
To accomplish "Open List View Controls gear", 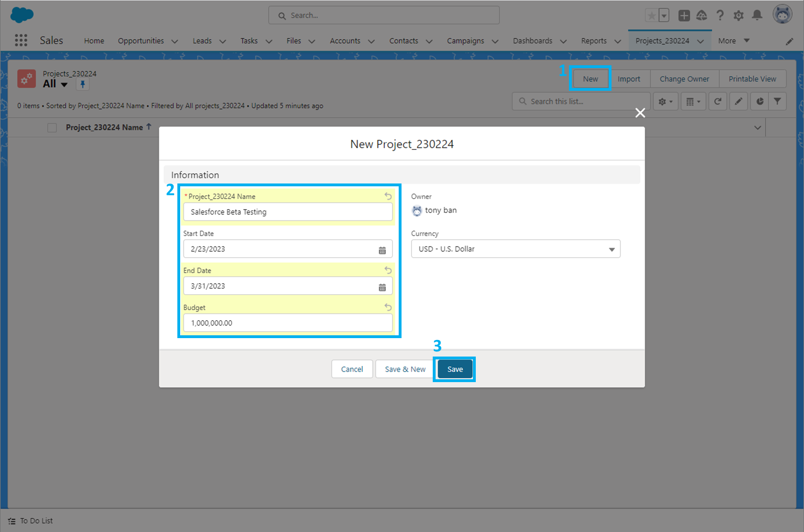I will pyautogui.click(x=665, y=101).
